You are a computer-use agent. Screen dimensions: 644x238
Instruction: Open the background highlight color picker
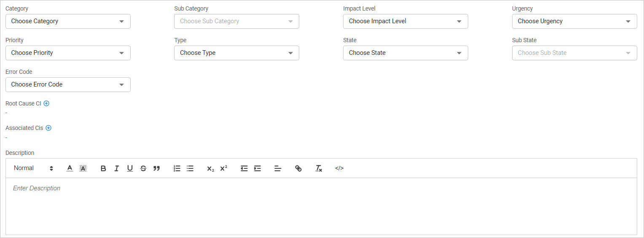(83, 168)
